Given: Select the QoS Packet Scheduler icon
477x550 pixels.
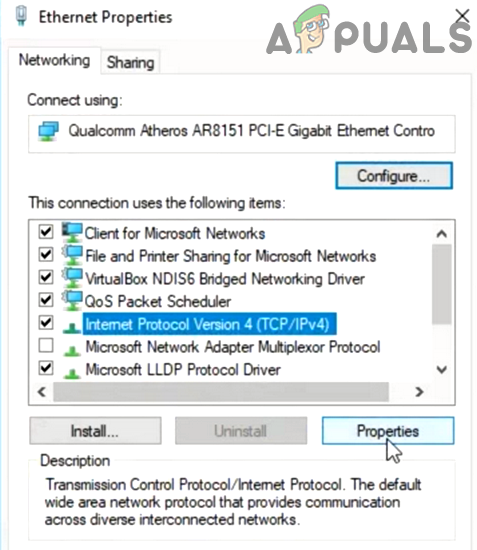Looking at the screenshot, I should (72, 301).
